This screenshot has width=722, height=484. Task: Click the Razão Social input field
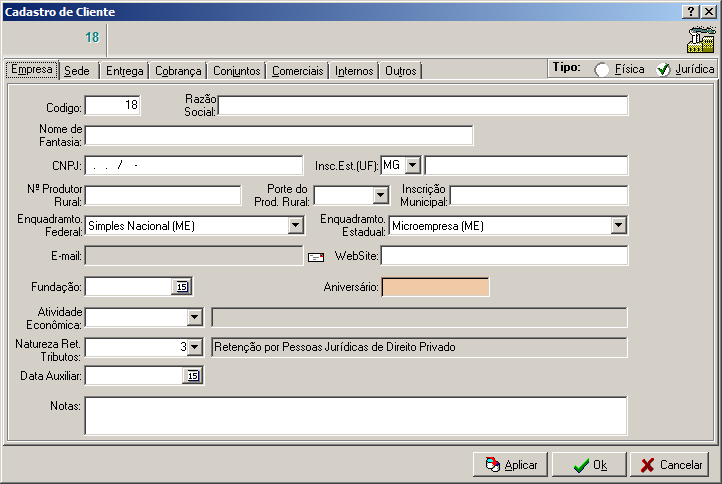[x=423, y=106]
